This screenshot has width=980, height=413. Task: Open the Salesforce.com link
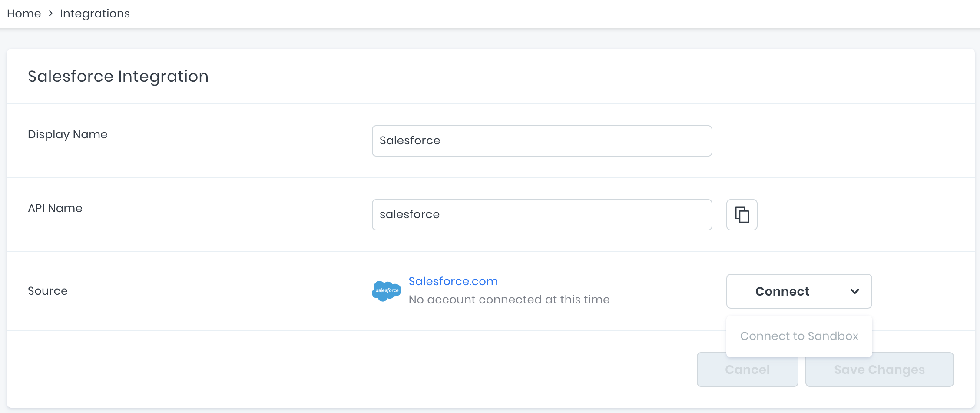[453, 281]
